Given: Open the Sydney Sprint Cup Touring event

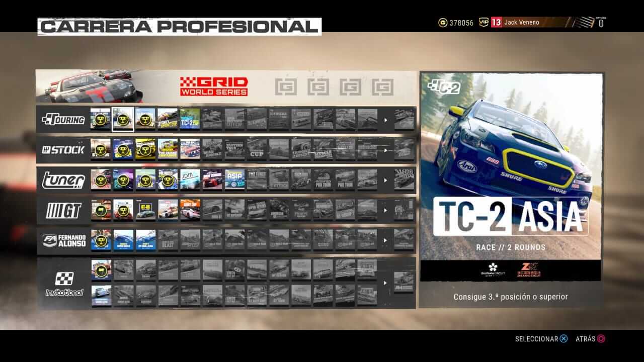Looking at the screenshot, I should 168,119.
